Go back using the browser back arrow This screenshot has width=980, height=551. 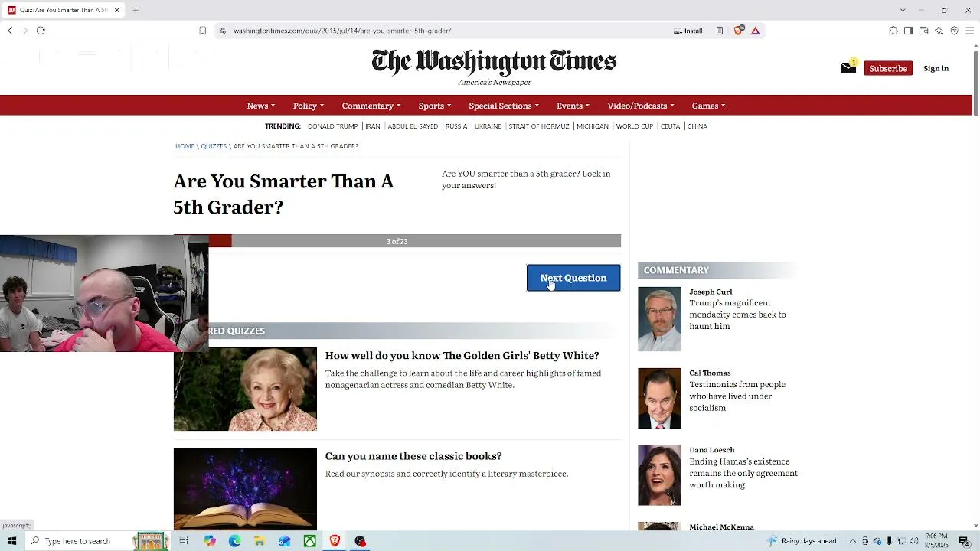[x=10, y=31]
